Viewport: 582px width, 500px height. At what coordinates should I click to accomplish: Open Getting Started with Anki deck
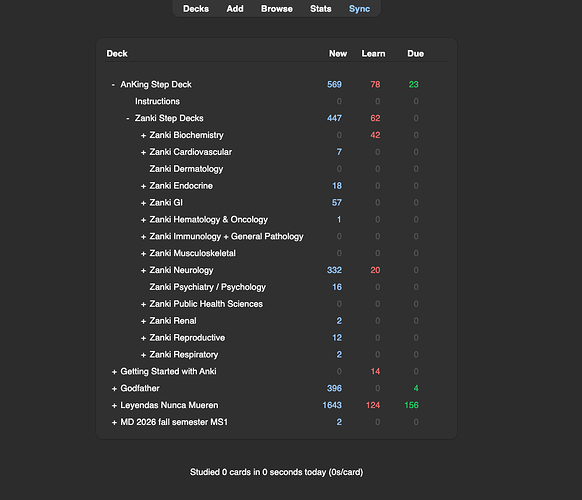(x=169, y=372)
